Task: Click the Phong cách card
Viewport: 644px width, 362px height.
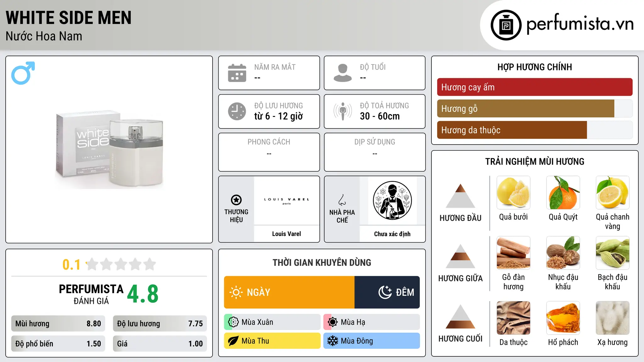Action: pyautogui.click(x=269, y=152)
